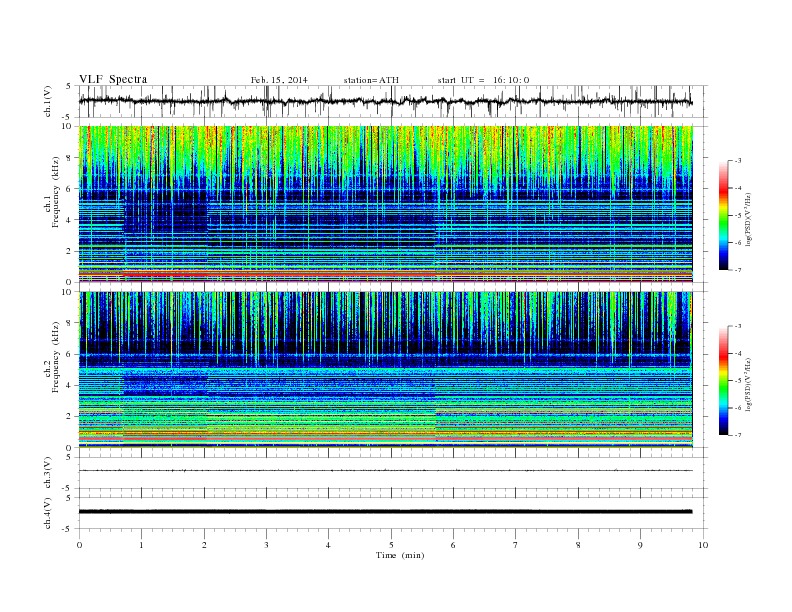The width and height of the screenshot is (792, 612).
Task: Click time axis tick label "6"
Action: 454,545
